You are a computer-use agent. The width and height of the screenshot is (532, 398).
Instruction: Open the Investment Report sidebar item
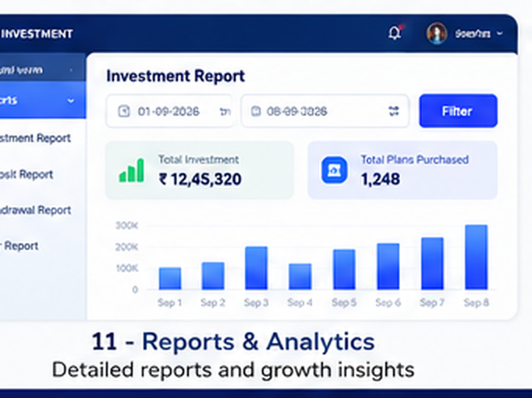[35, 138]
